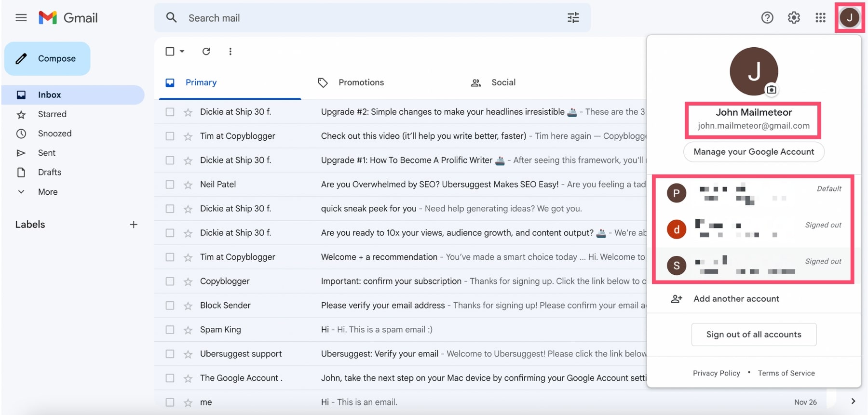Create a new label with plus icon
Viewport: 868px width, 415px height.
(x=134, y=225)
